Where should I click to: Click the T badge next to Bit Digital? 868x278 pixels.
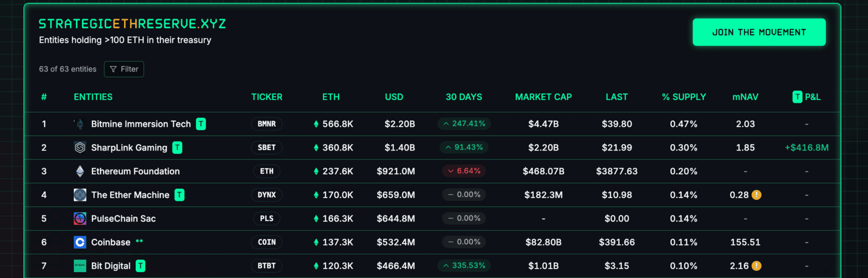tap(140, 266)
